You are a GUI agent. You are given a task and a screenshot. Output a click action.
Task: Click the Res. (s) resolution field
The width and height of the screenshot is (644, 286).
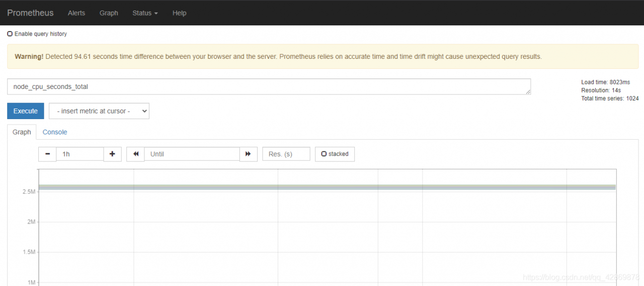click(286, 154)
